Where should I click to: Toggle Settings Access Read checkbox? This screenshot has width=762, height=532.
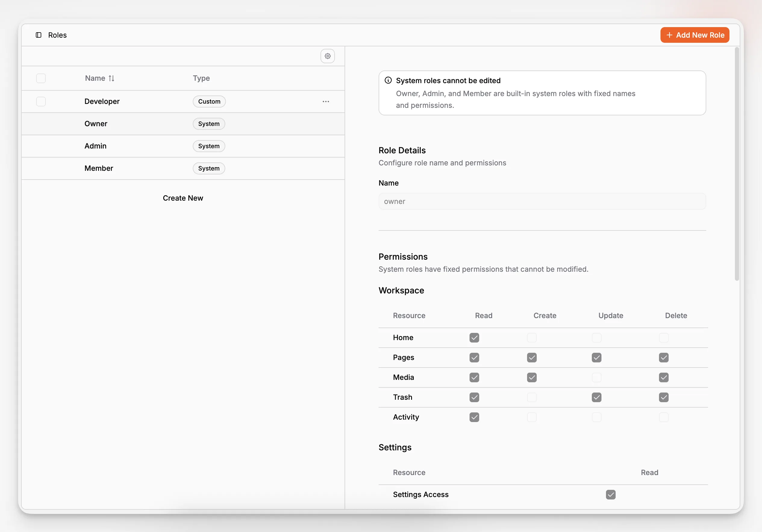[610, 495]
